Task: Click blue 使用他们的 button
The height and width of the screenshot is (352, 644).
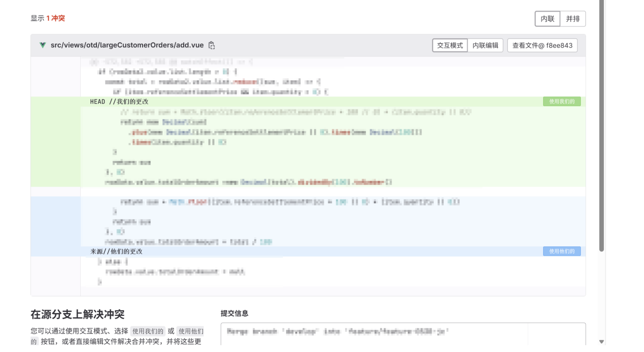Action: pos(562,251)
